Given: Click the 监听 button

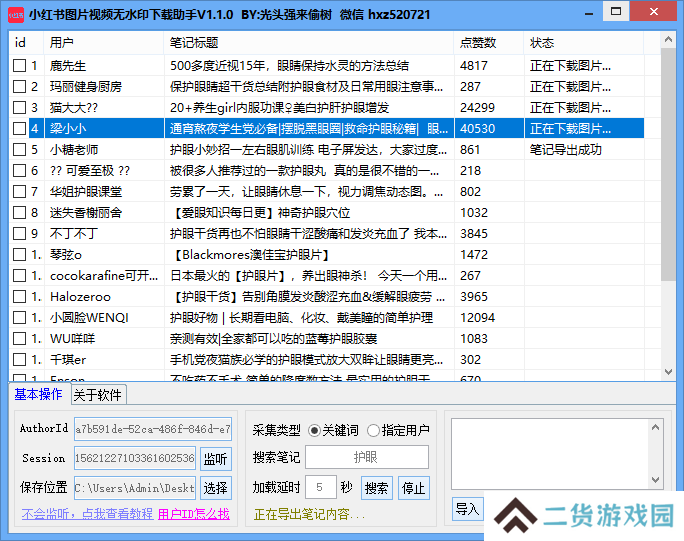Looking at the screenshot, I should tap(215, 459).
